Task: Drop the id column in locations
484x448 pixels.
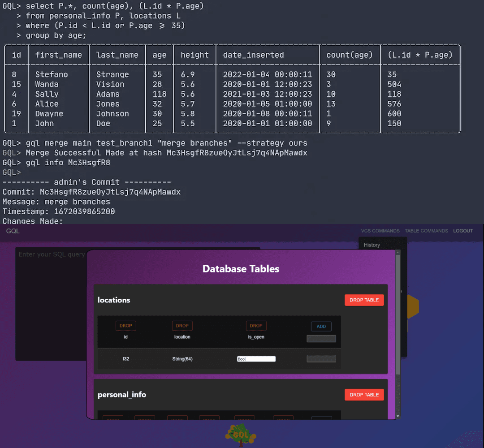Action: (x=125, y=326)
